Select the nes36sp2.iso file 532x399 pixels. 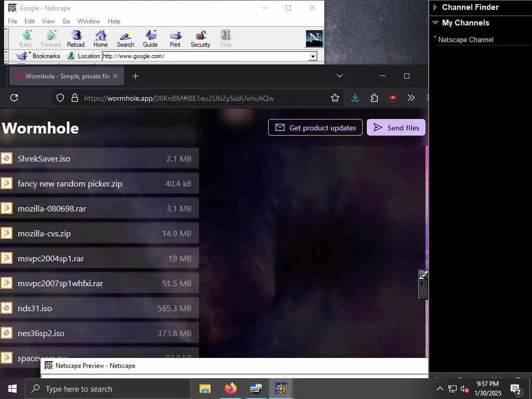[99, 333]
